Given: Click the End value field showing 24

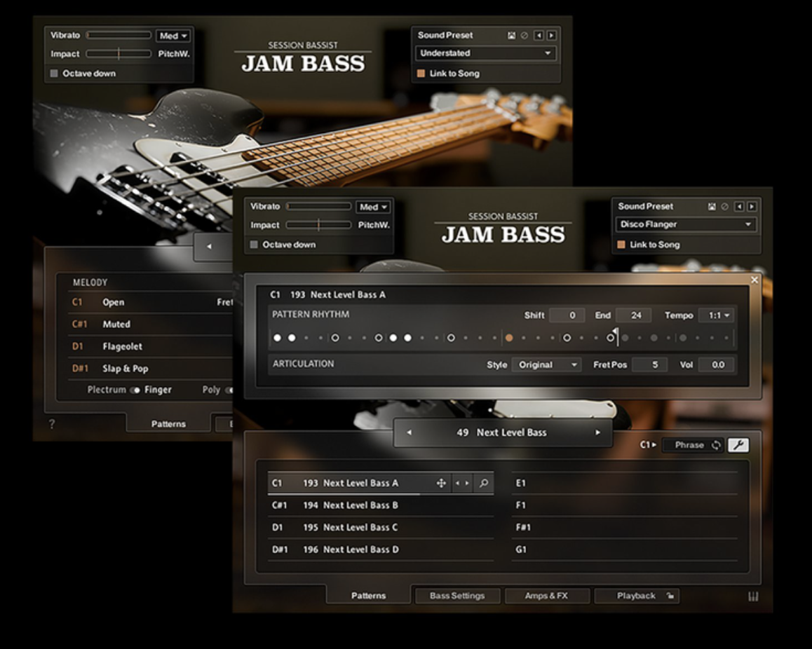Looking at the screenshot, I should [x=633, y=315].
